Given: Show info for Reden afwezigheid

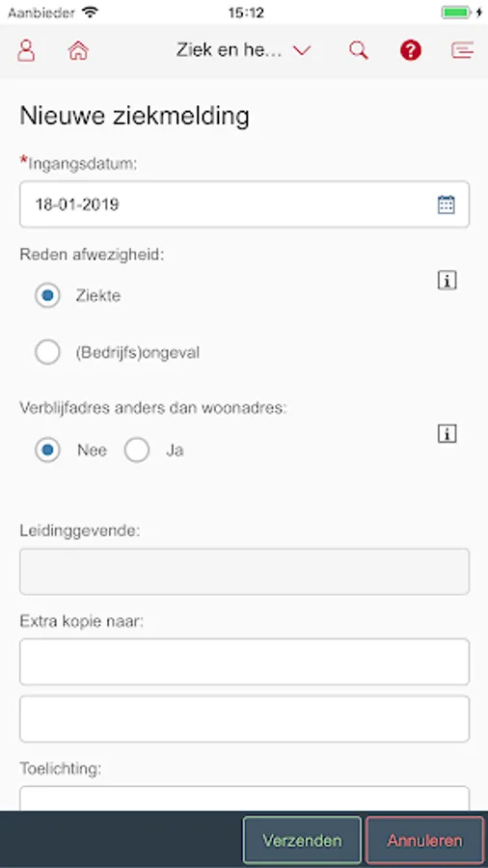Looking at the screenshot, I should (x=447, y=281).
